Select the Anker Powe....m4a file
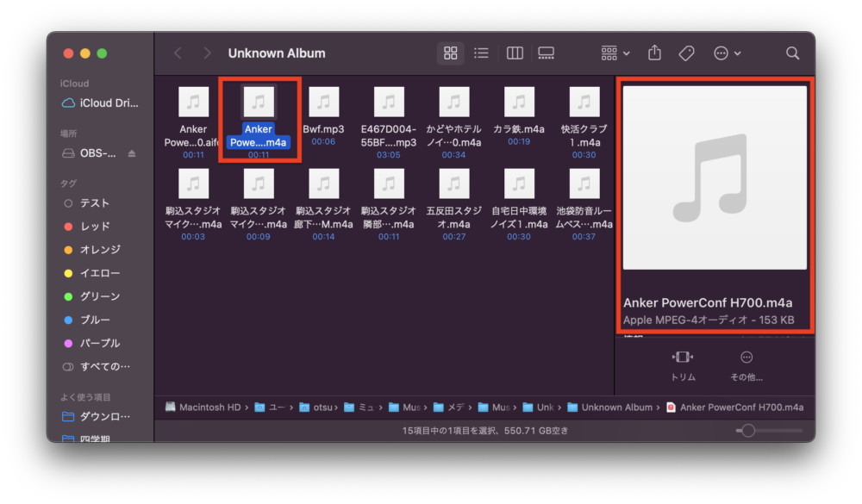Screen dimensions: 862x504 pos(259,121)
